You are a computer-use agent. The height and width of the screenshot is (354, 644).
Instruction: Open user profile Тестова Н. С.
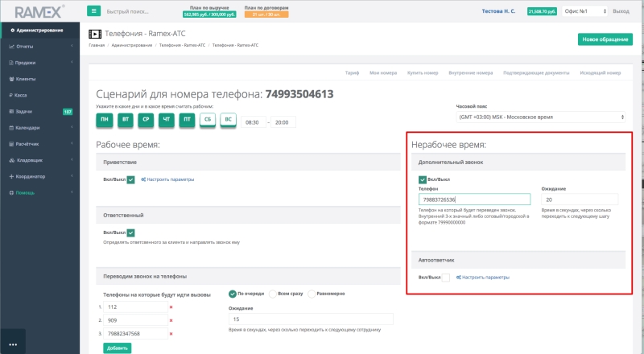pos(498,11)
